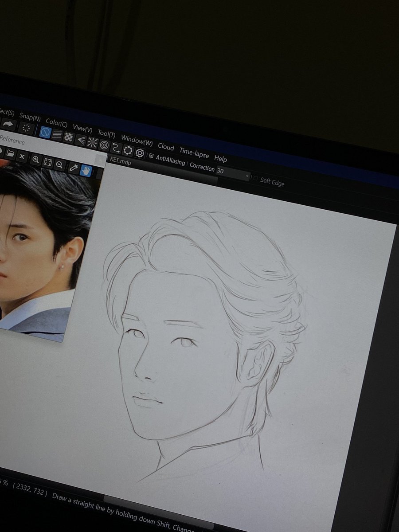Select hand tool in Reference panel
This screenshot has height=532, width=399.
(86, 171)
